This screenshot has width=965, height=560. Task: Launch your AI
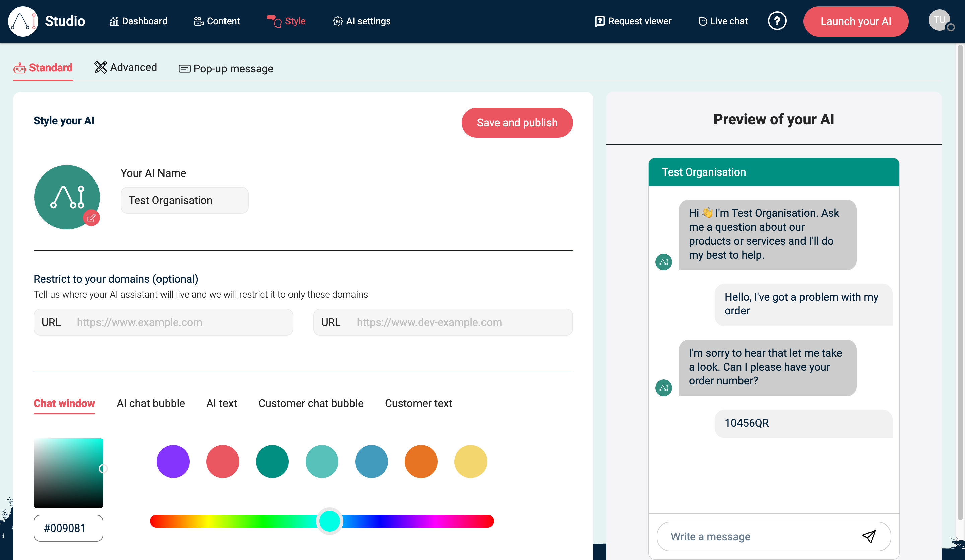pos(855,21)
